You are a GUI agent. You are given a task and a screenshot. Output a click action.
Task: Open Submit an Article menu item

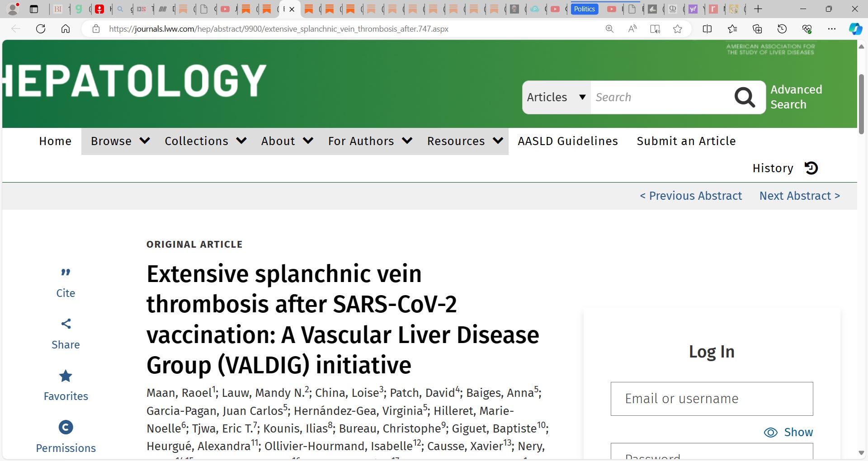686,141
